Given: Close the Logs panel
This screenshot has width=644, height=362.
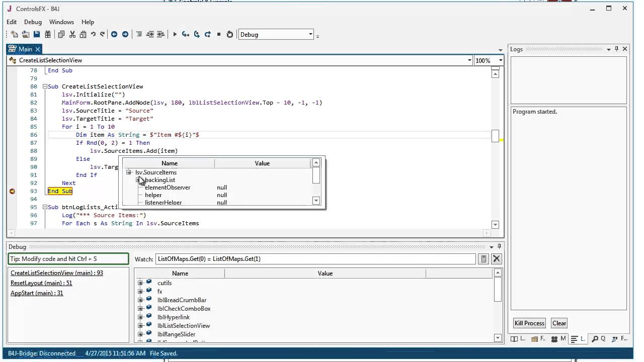Looking at the screenshot, I should [625, 49].
